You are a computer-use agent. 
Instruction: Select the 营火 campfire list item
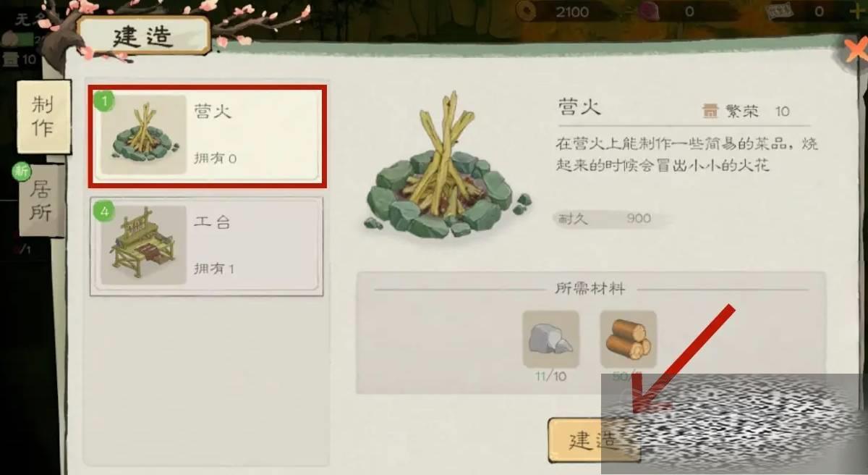(208, 136)
